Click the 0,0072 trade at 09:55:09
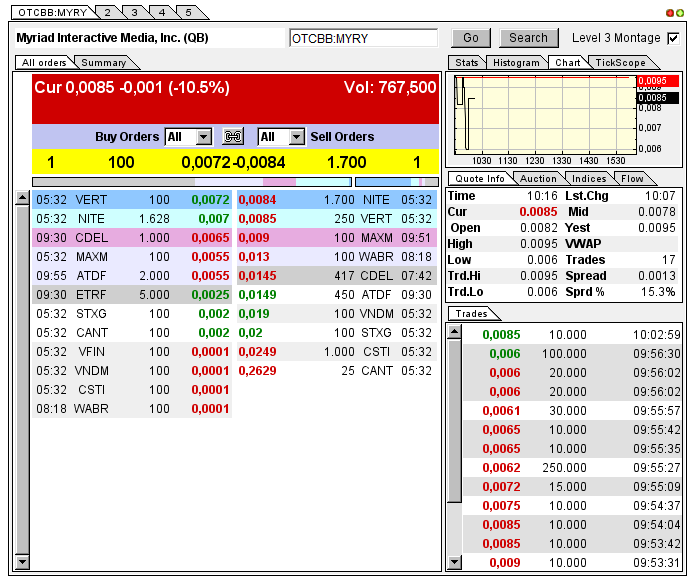Viewport: 696px width, 579px height. point(572,487)
